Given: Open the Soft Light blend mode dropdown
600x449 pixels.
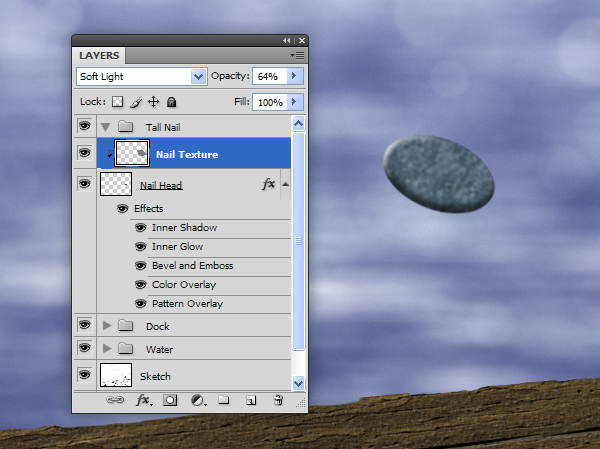Looking at the screenshot, I should tap(198, 77).
